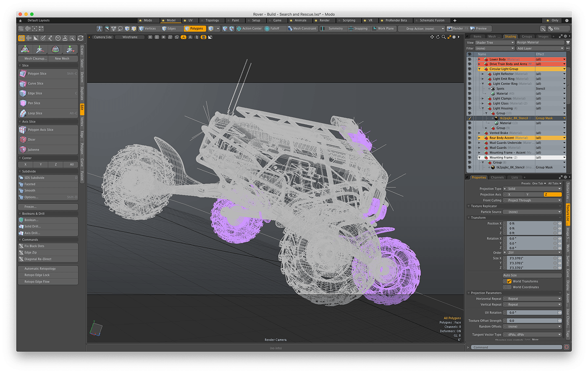Viewport: 588px width, 373px height.
Task: Open the Action Center selector
Action: click(249, 28)
